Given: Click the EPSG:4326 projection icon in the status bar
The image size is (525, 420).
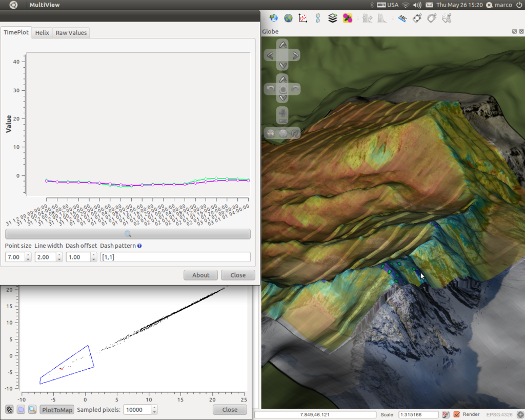Looking at the screenshot, I should [520, 414].
